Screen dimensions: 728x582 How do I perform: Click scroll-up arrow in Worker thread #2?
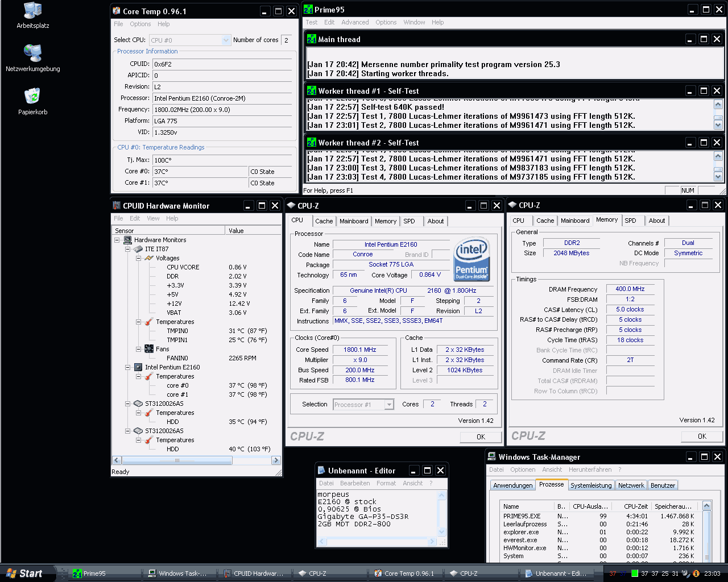pyautogui.click(x=718, y=156)
